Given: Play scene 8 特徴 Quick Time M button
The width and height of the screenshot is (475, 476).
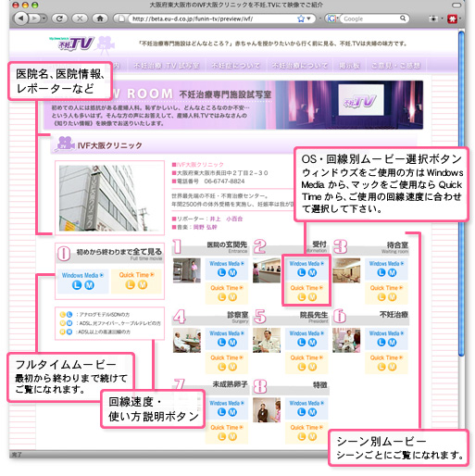Looking at the screenshot, I should tap(312, 436).
